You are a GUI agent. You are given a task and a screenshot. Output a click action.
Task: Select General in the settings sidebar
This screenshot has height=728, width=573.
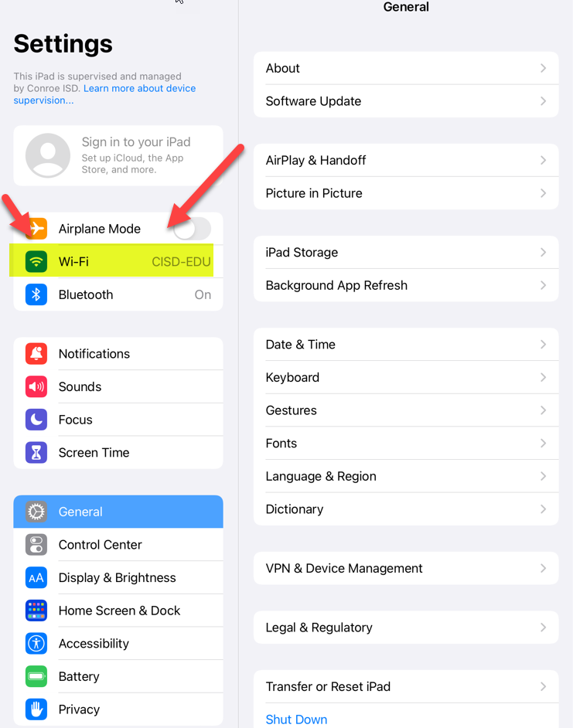pos(118,512)
